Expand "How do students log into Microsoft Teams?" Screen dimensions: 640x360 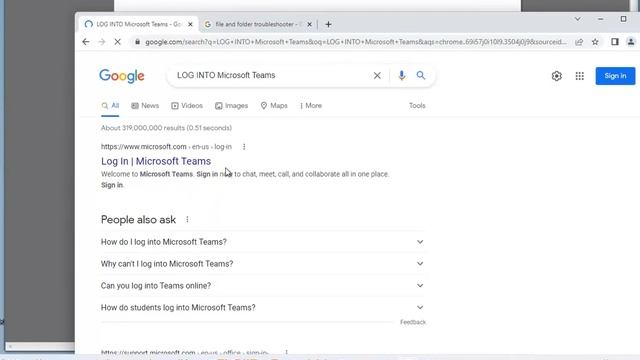(x=262, y=308)
